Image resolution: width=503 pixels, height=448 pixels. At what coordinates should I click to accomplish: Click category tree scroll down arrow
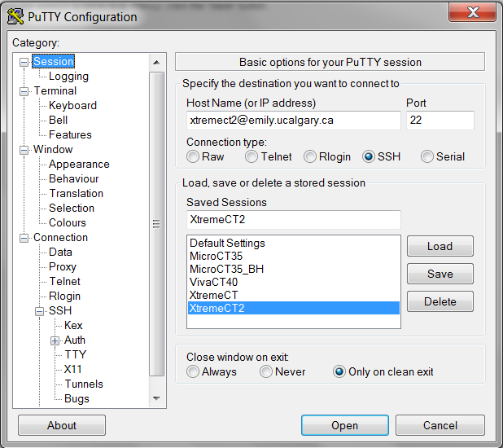click(x=156, y=398)
